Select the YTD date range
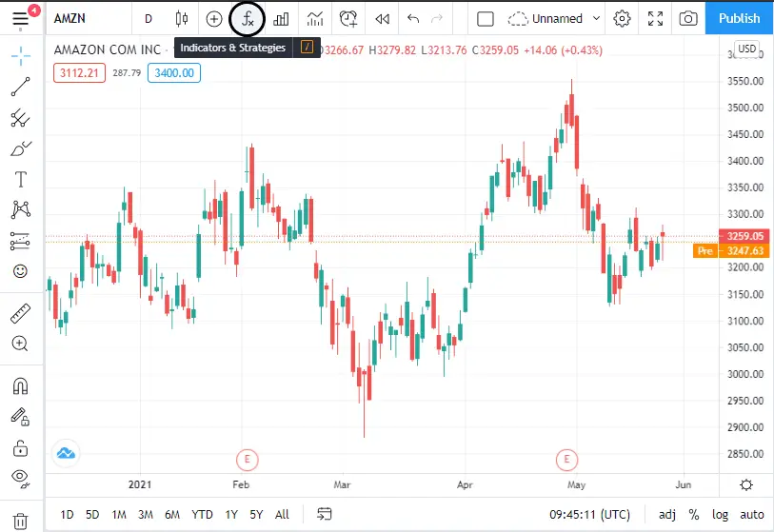 (x=203, y=515)
